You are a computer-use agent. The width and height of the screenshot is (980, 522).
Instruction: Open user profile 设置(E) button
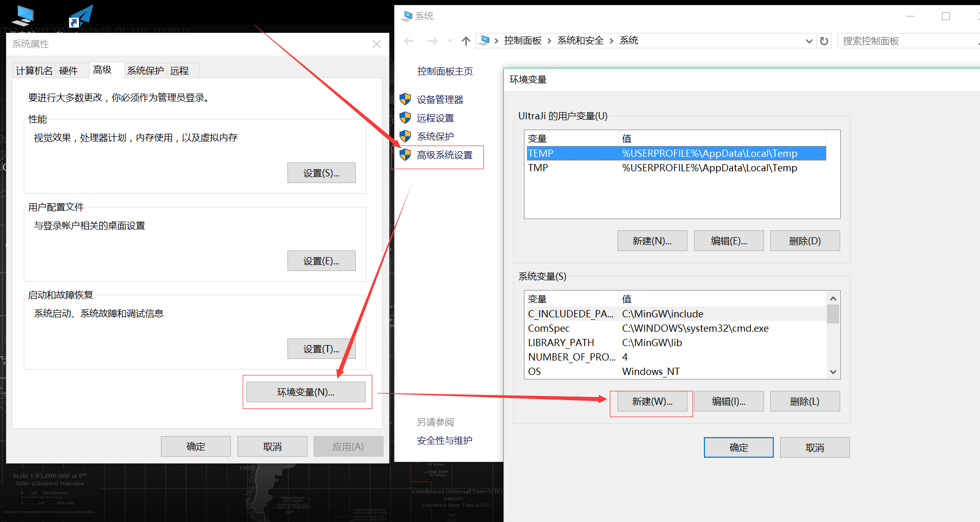coord(321,261)
